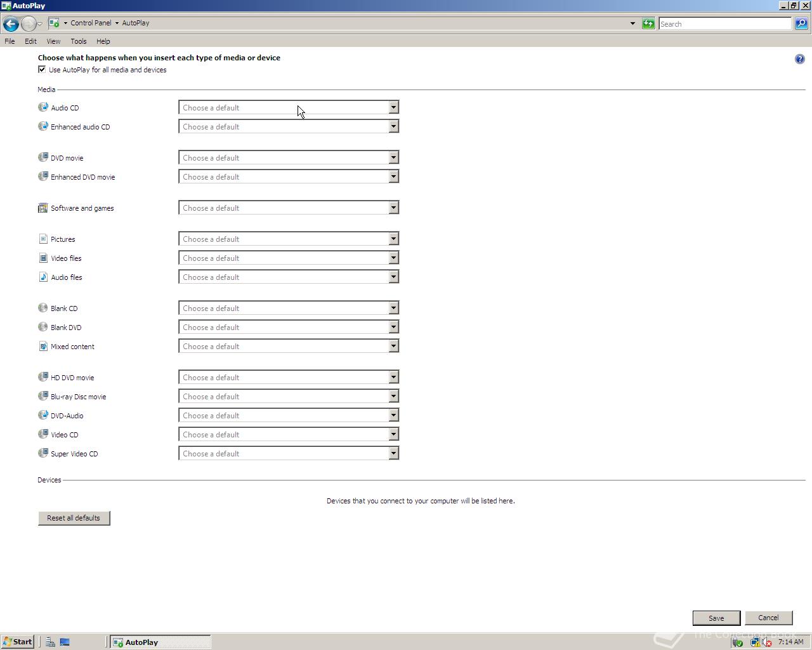This screenshot has height=650, width=812.
Task: Click the network tray icon with warning
Action: click(x=755, y=642)
